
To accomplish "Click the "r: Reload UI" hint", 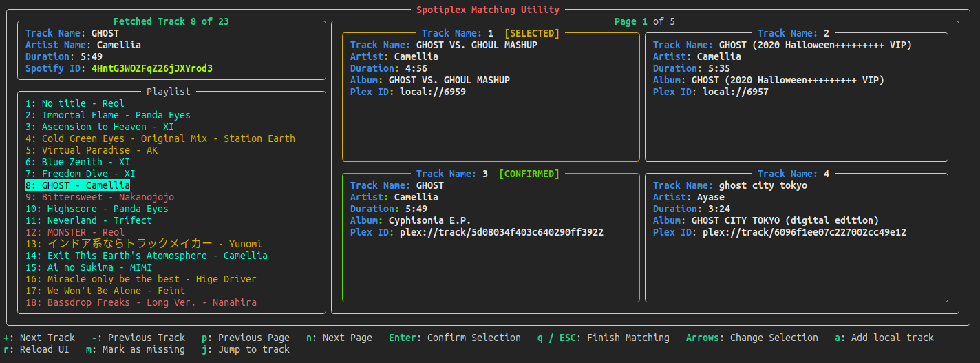I will point(36,349).
